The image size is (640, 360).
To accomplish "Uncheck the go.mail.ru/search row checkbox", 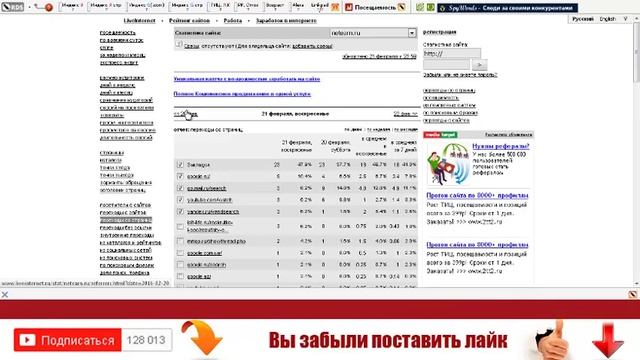I will 180,188.
